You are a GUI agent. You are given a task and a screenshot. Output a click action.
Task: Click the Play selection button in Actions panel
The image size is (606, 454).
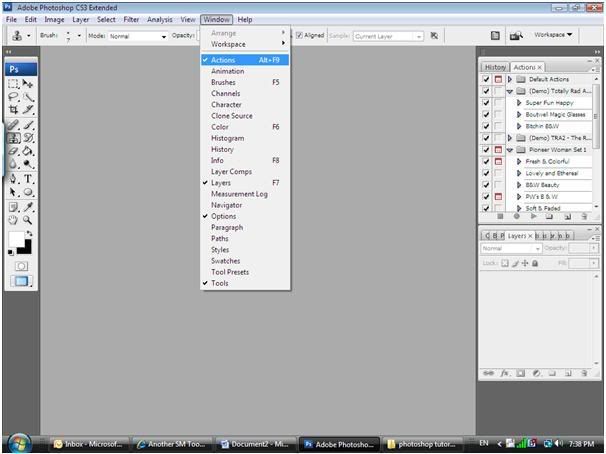coord(534,216)
